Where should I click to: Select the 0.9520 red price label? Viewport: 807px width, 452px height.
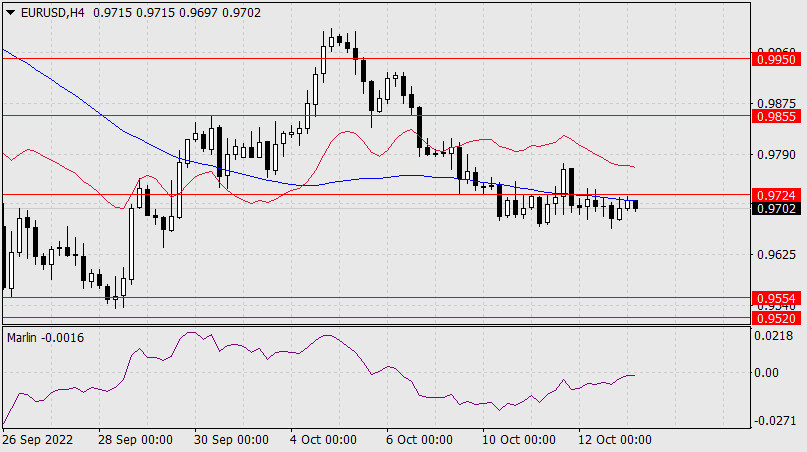pos(777,318)
